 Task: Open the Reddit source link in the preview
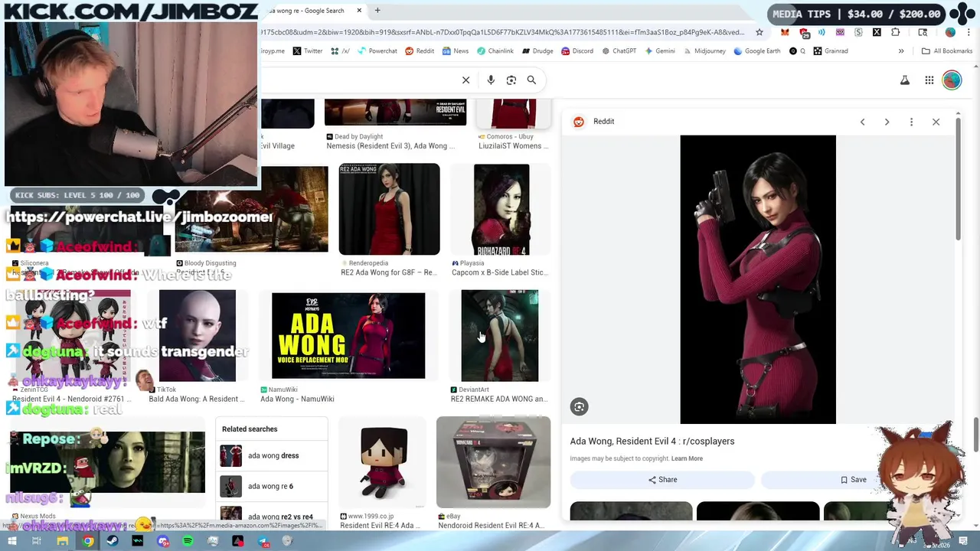594,122
